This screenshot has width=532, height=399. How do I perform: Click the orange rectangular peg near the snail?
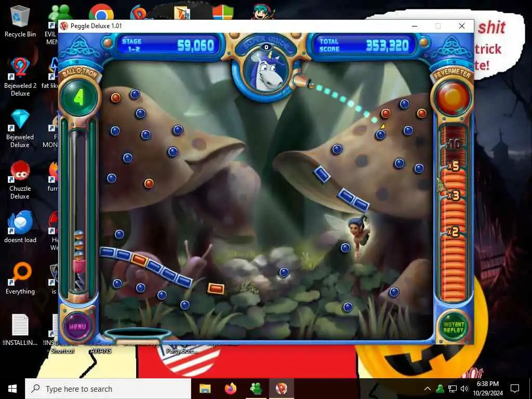click(x=216, y=288)
